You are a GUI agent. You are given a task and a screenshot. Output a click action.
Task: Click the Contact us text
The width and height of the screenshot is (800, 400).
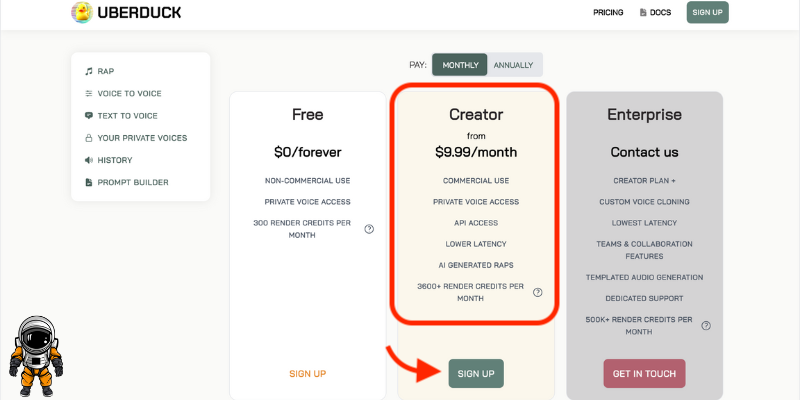644,152
